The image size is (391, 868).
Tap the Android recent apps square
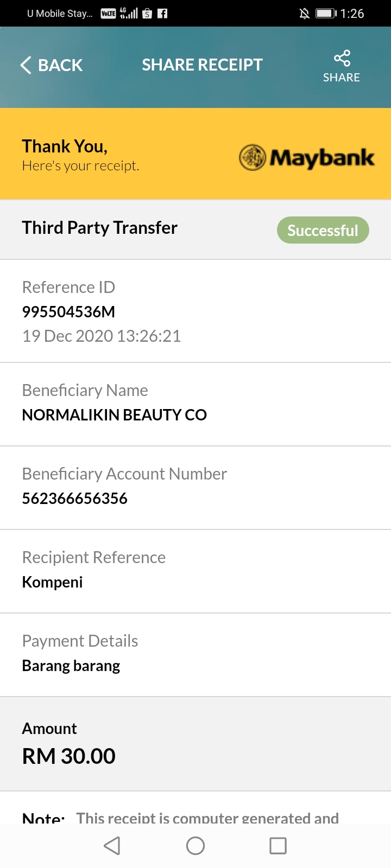coord(278,845)
